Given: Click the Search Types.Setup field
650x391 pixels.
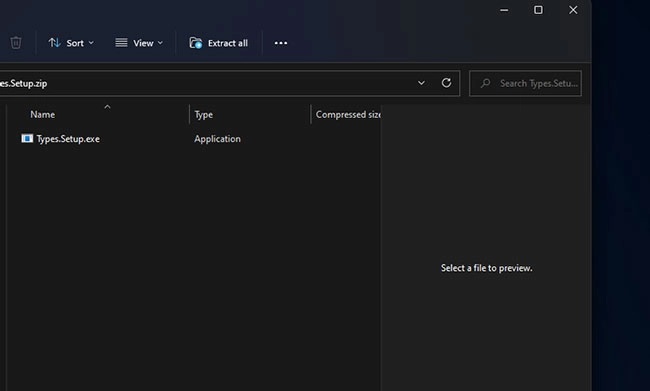Looking at the screenshot, I should click(525, 83).
